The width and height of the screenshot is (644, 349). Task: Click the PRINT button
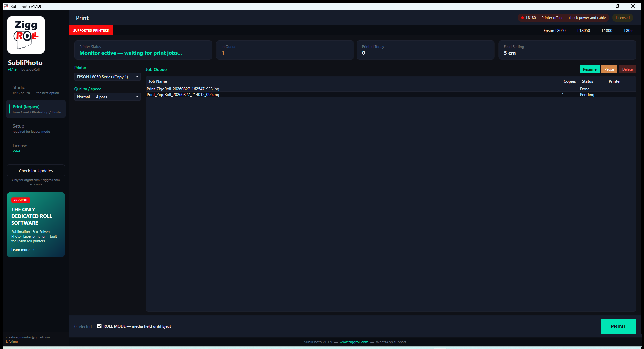[x=618, y=326]
